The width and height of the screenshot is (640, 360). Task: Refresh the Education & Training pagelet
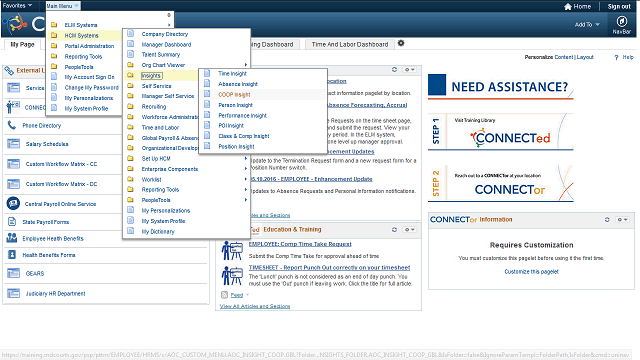(x=394, y=229)
